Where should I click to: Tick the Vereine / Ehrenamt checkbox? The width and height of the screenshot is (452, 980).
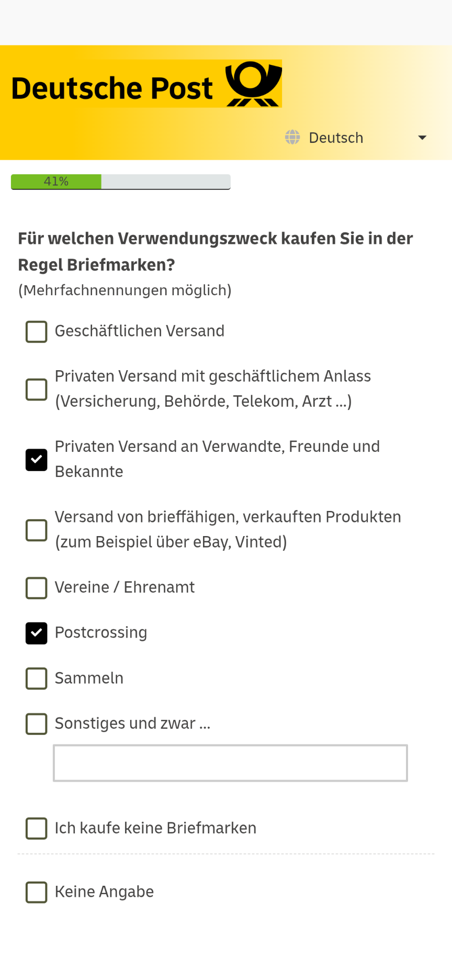pyautogui.click(x=37, y=587)
